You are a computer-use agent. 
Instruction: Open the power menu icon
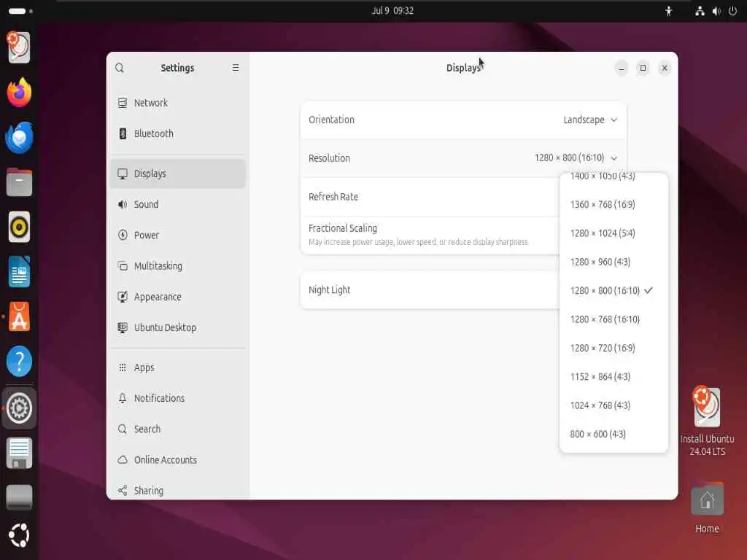pos(732,11)
